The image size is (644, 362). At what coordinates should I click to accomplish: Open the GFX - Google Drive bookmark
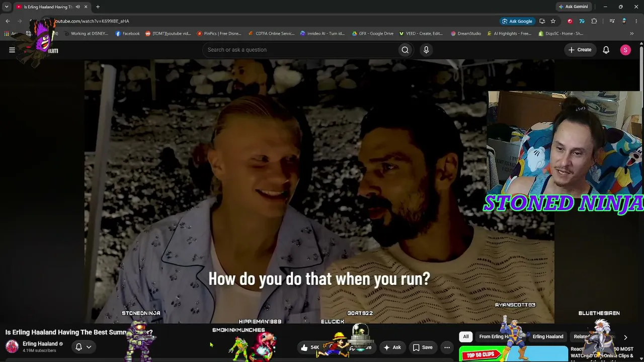(373, 34)
